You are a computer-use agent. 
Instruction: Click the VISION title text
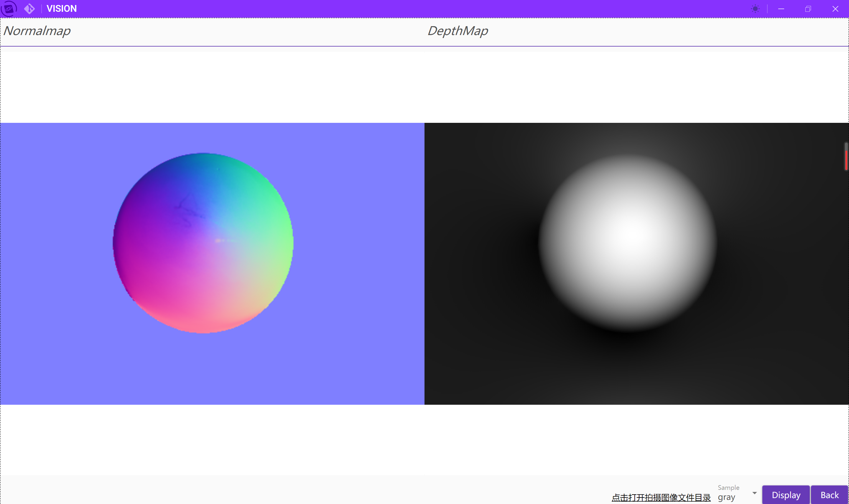point(62,9)
